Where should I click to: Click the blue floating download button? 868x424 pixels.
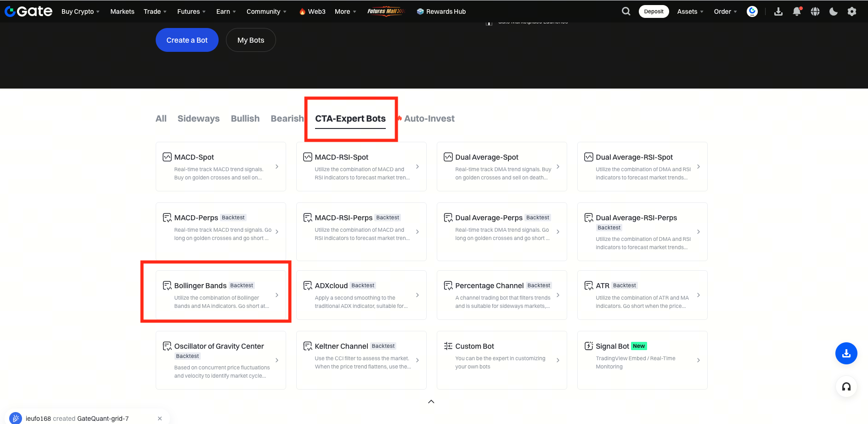coord(846,353)
